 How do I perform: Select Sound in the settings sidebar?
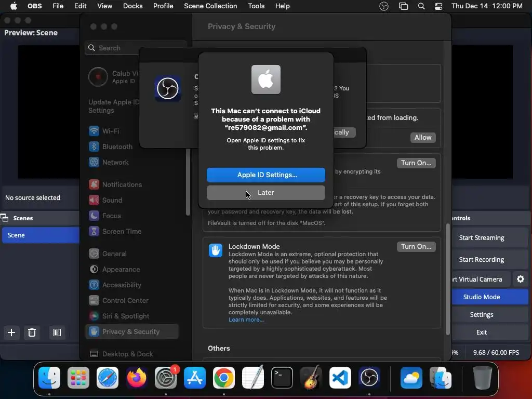132,200
